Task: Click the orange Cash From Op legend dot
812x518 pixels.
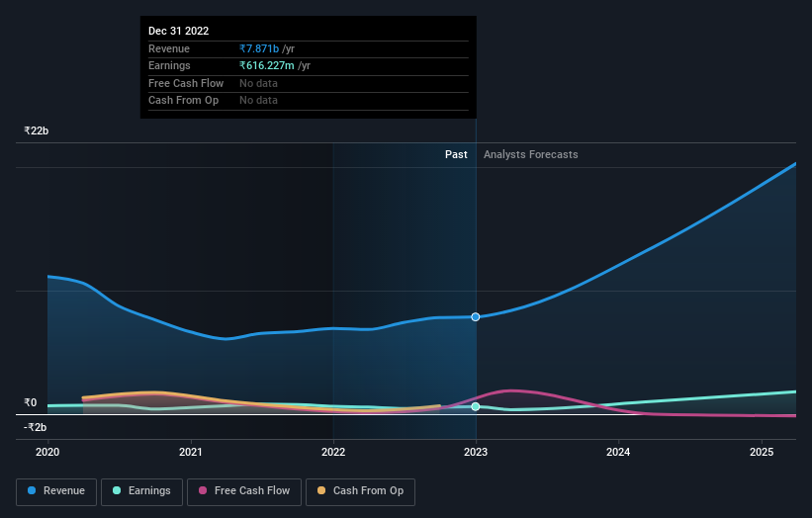Action: 321,490
